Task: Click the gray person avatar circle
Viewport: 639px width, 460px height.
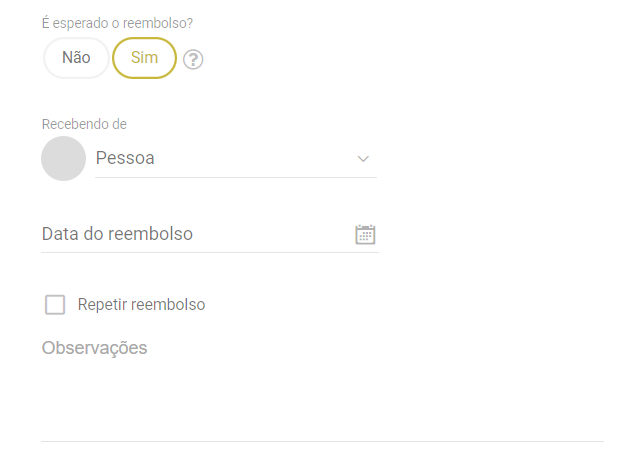Action: click(63, 159)
